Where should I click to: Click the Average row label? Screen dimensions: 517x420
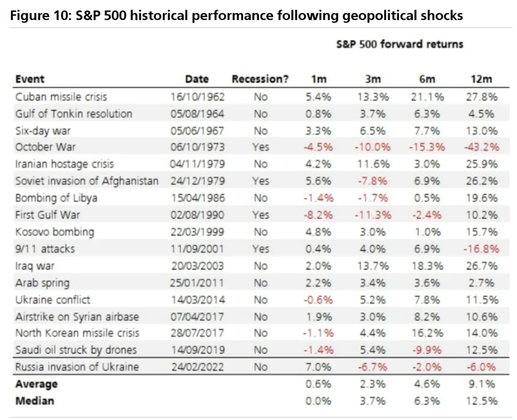[x=36, y=384]
